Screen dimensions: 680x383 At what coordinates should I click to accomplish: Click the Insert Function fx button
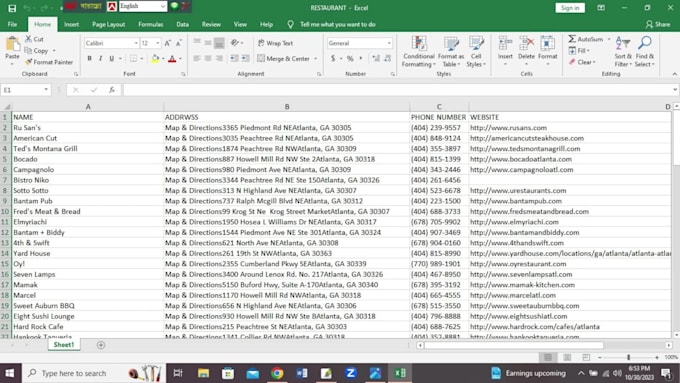click(112, 90)
